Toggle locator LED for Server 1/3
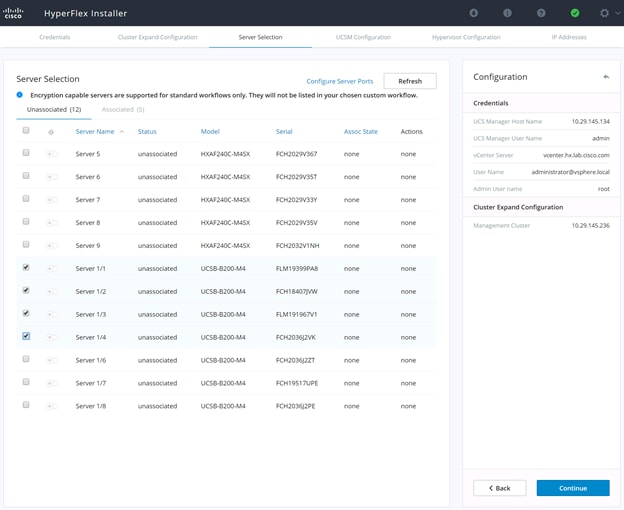The image size is (624, 510). [x=52, y=314]
